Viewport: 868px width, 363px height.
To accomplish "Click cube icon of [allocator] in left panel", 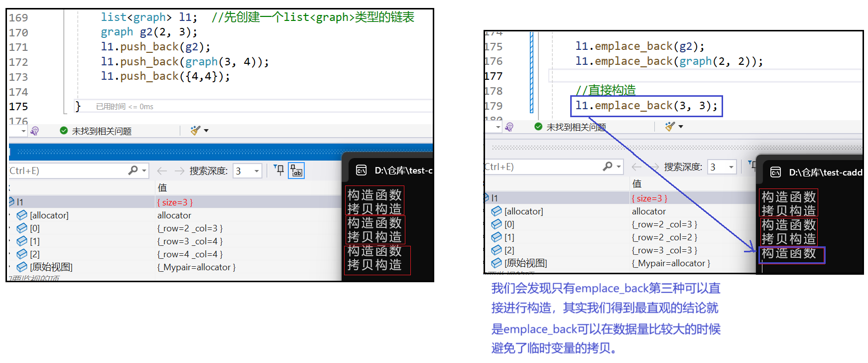I will click(x=22, y=215).
